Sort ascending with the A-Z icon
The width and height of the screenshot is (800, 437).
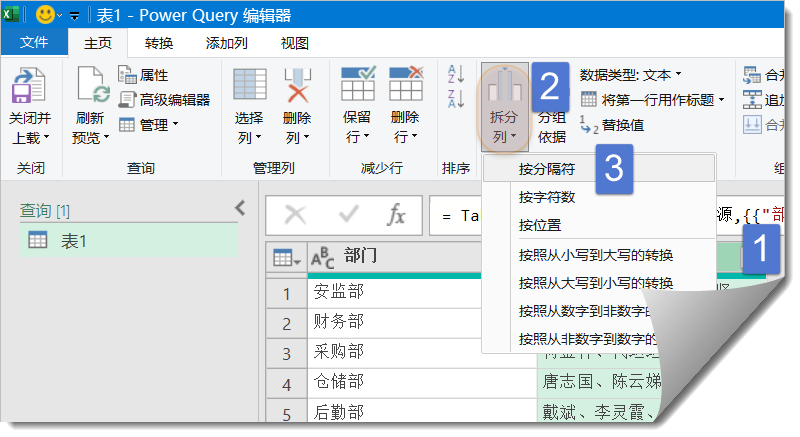pyautogui.click(x=456, y=74)
